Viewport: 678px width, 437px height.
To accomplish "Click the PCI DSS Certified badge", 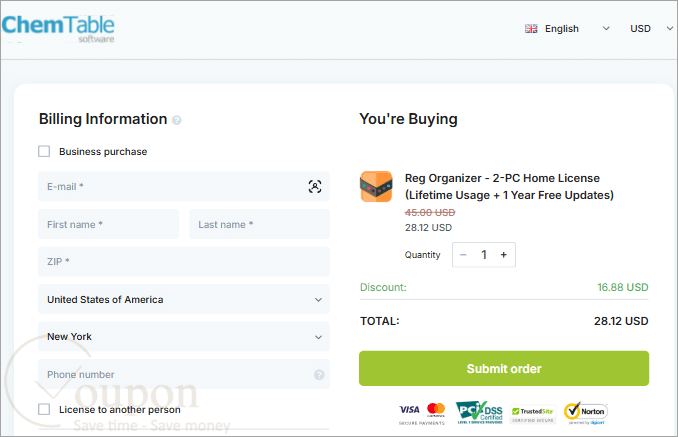I will coord(480,412).
